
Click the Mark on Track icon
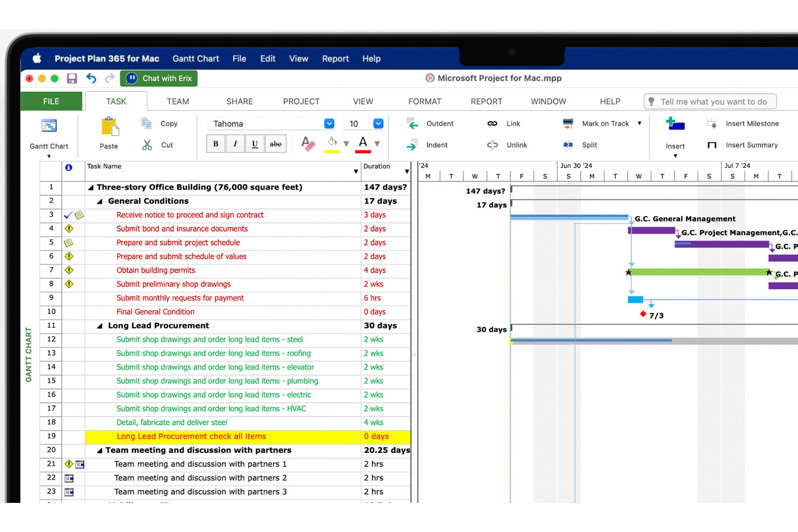[568, 123]
